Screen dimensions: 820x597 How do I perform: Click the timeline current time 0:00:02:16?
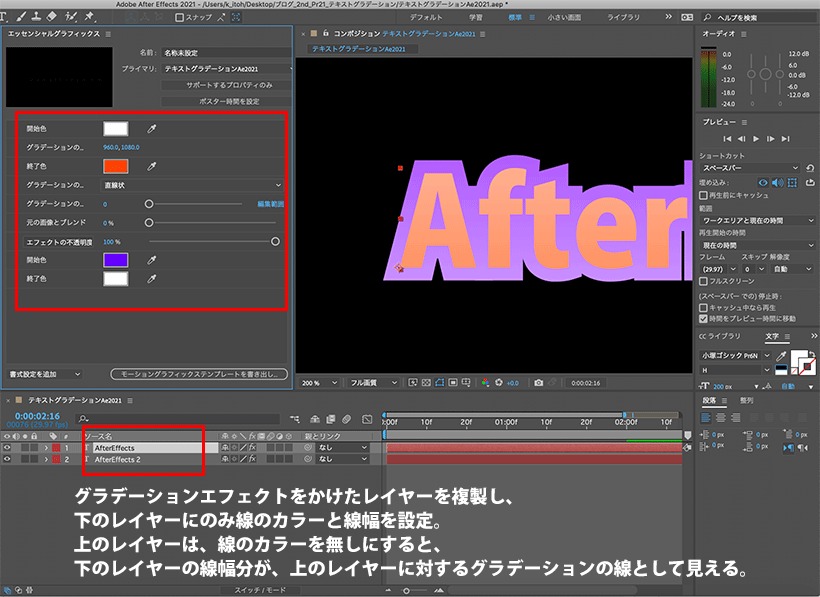(37, 416)
